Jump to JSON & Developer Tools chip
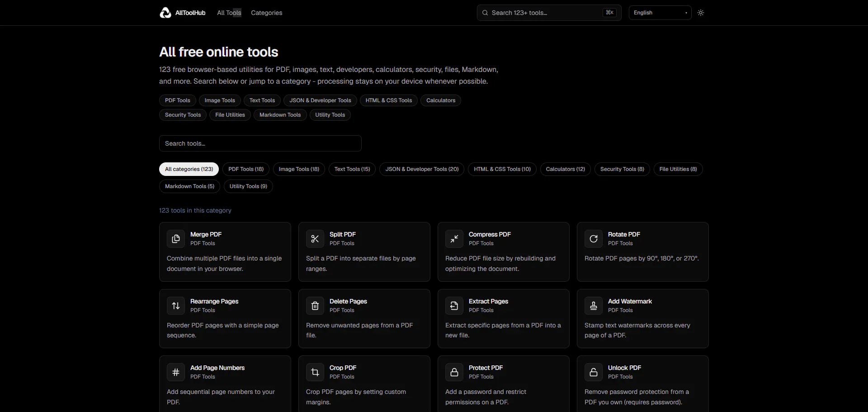 [x=321, y=100]
